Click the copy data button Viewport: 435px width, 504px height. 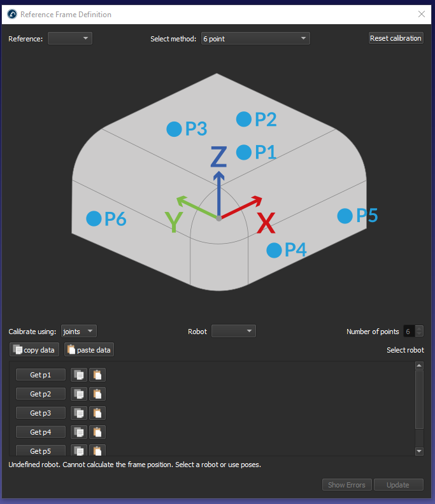pyautogui.click(x=34, y=350)
